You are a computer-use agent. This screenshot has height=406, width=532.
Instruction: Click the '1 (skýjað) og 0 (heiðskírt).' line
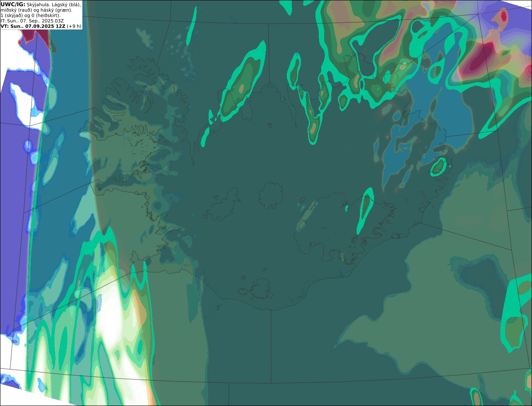(x=31, y=15)
